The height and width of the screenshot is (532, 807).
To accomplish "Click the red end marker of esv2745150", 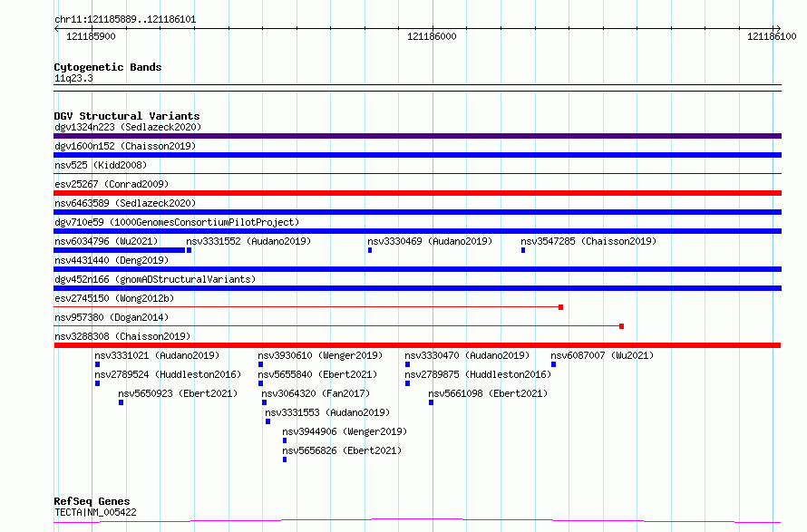I will tap(561, 307).
